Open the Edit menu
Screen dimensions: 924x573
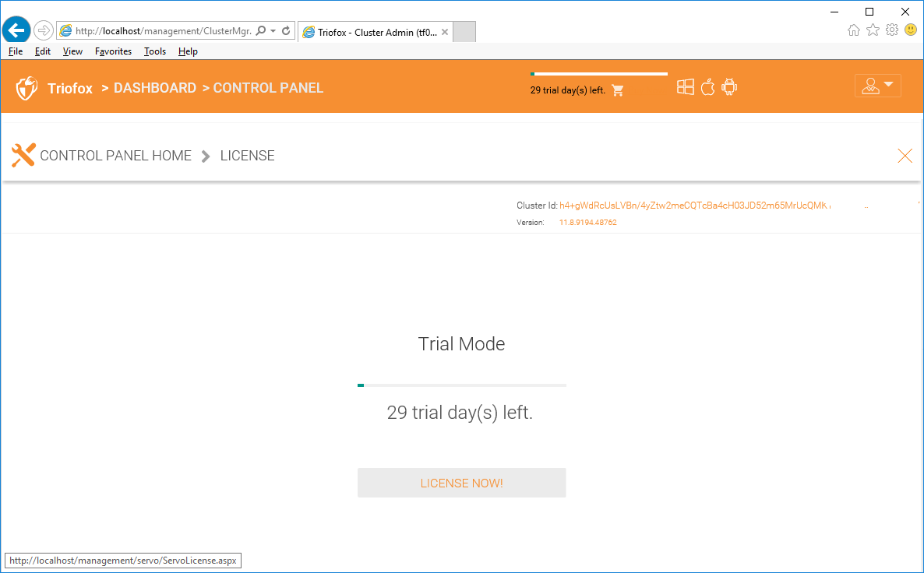42,51
